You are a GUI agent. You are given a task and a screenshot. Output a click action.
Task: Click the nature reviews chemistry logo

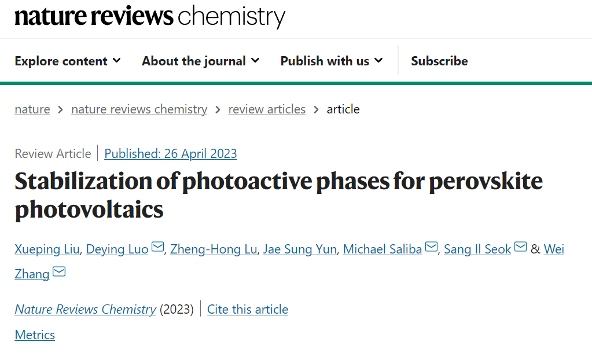coord(150,17)
